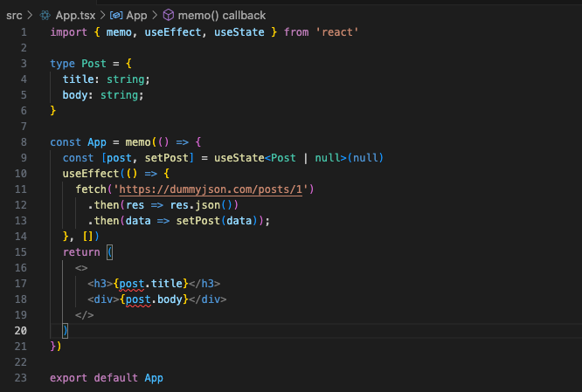Click the empty dependency array on line 14
Screen dimensions: 582x392
pyautogui.click(x=87, y=237)
